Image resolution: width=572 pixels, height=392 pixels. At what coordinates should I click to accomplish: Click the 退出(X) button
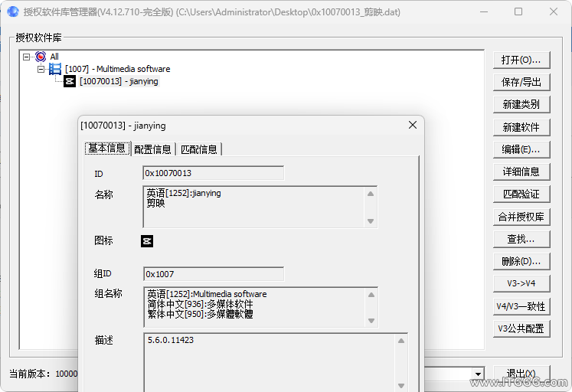521,374
